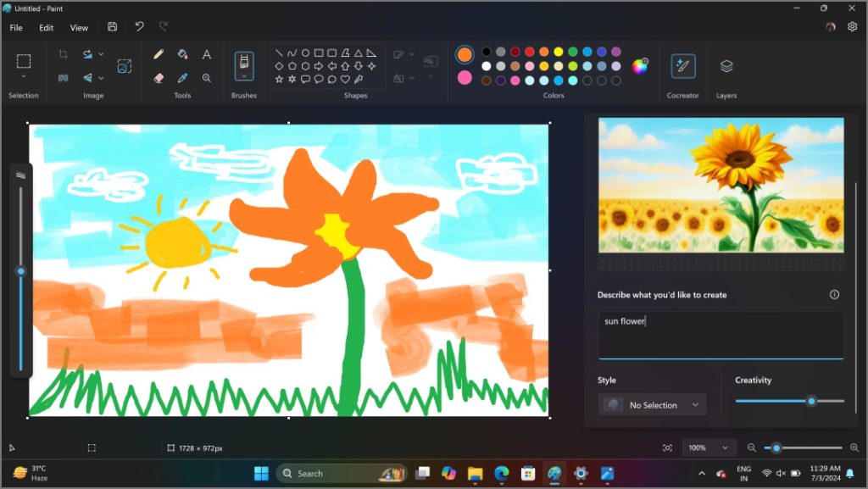Image resolution: width=868 pixels, height=489 pixels.
Task: Select the five-pointed star shape
Action: [x=280, y=78]
